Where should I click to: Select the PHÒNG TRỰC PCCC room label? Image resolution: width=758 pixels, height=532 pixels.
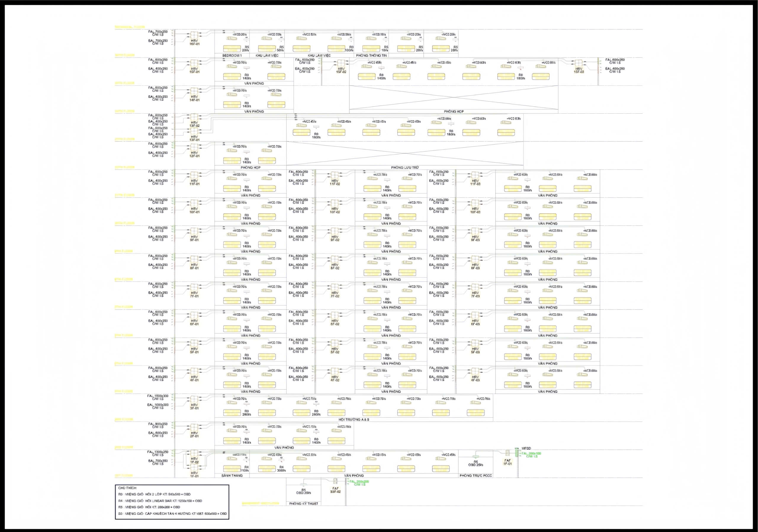pos(476,475)
